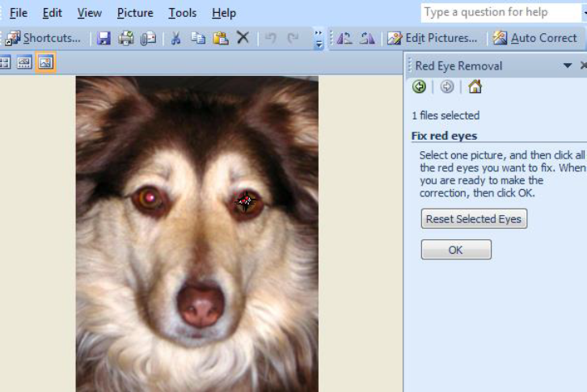Mark the dog's left red eye

click(x=151, y=197)
